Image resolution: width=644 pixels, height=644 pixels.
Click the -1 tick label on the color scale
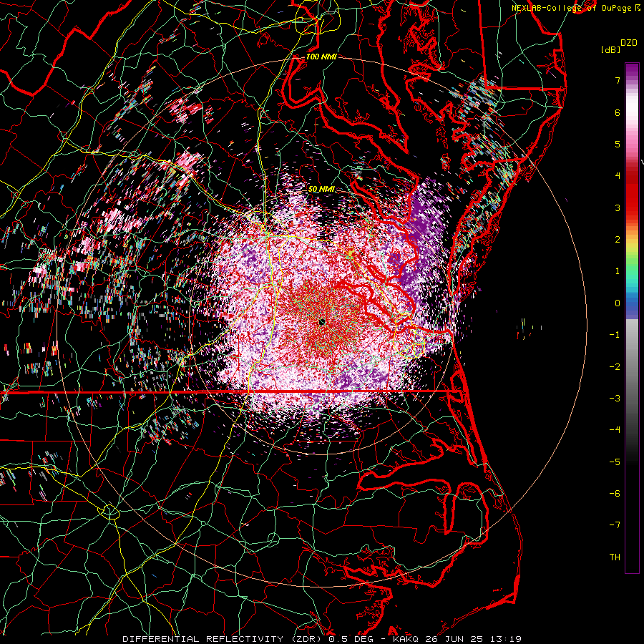tap(615, 335)
